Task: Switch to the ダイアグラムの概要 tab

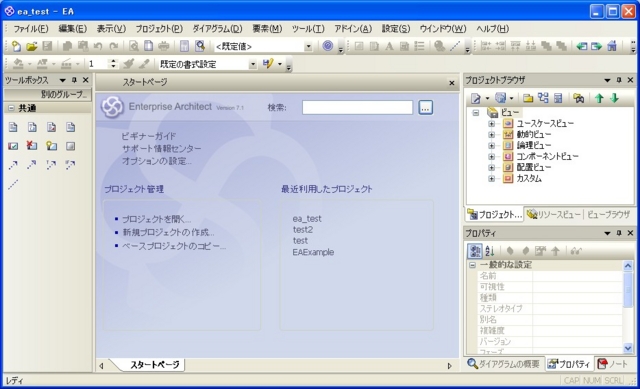Action: click(504, 364)
